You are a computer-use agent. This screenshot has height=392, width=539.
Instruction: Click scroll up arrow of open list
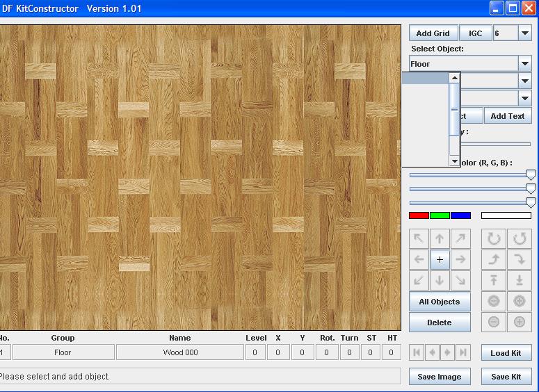(454, 78)
